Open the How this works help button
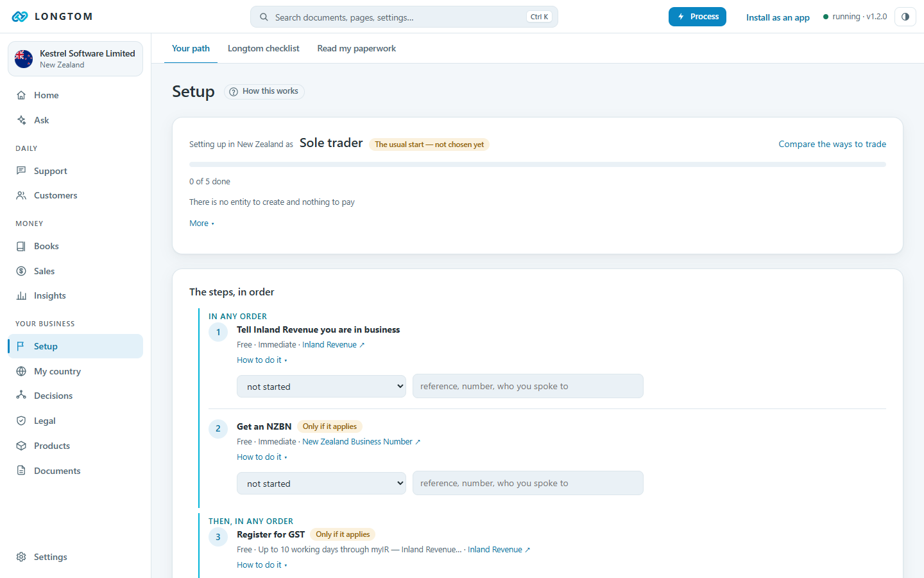 264,91
